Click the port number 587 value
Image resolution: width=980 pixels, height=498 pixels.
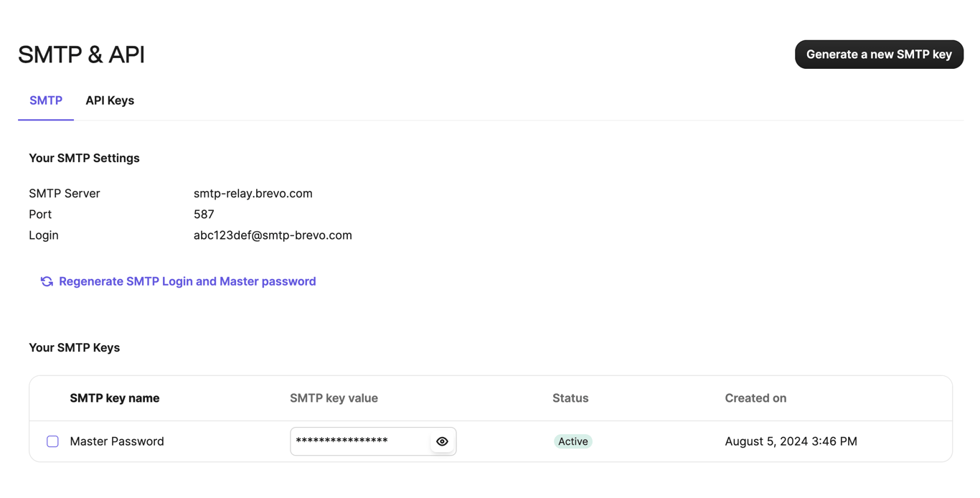click(x=204, y=214)
